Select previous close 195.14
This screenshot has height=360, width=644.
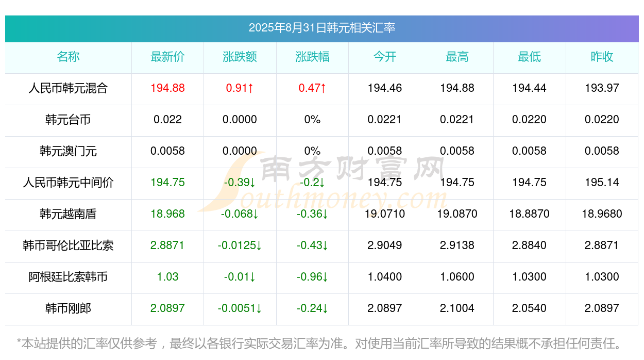pyautogui.click(x=602, y=183)
